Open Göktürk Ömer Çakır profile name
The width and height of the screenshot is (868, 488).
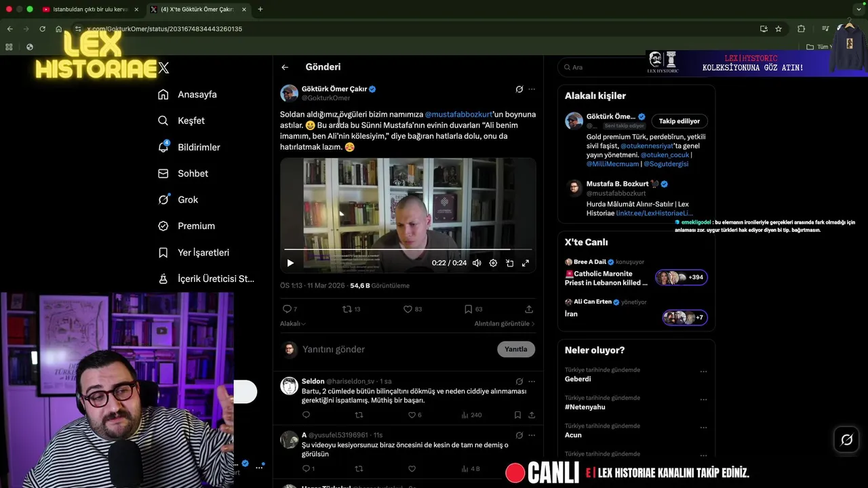[x=334, y=89]
